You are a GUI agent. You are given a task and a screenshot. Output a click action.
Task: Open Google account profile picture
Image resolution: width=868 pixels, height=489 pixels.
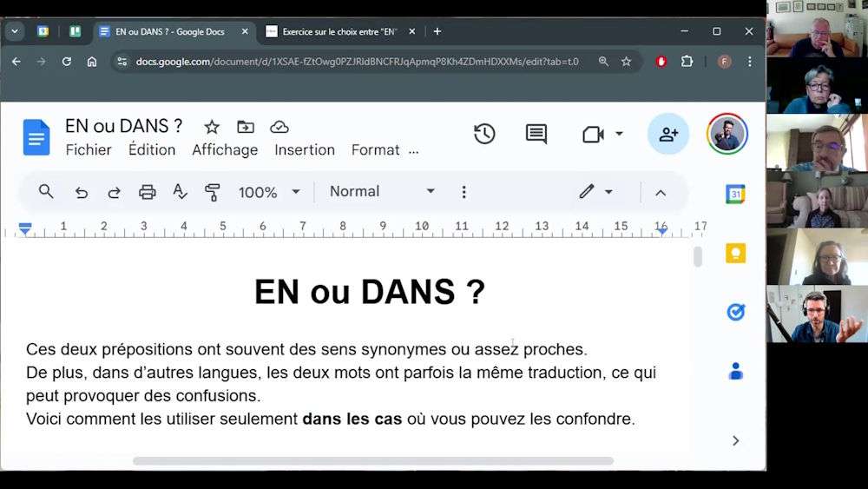(x=727, y=134)
